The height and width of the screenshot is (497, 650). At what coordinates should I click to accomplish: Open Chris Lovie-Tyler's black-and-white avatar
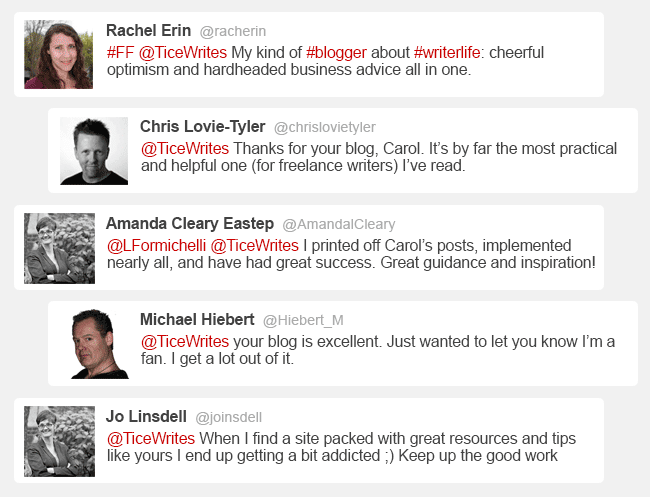(94, 151)
